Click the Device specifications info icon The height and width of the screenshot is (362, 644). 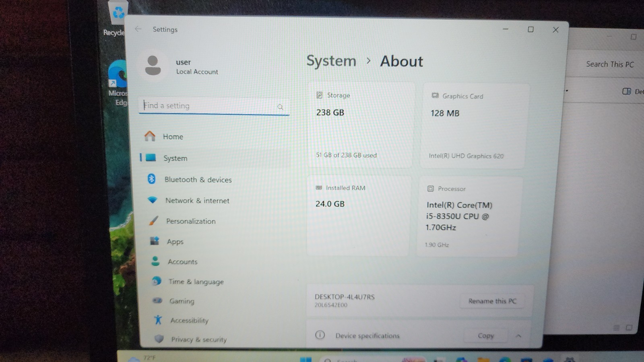[320, 335]
